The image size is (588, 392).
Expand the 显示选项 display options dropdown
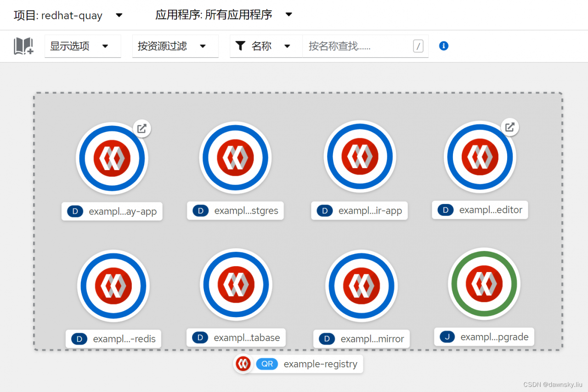click(x=83, y=46)
